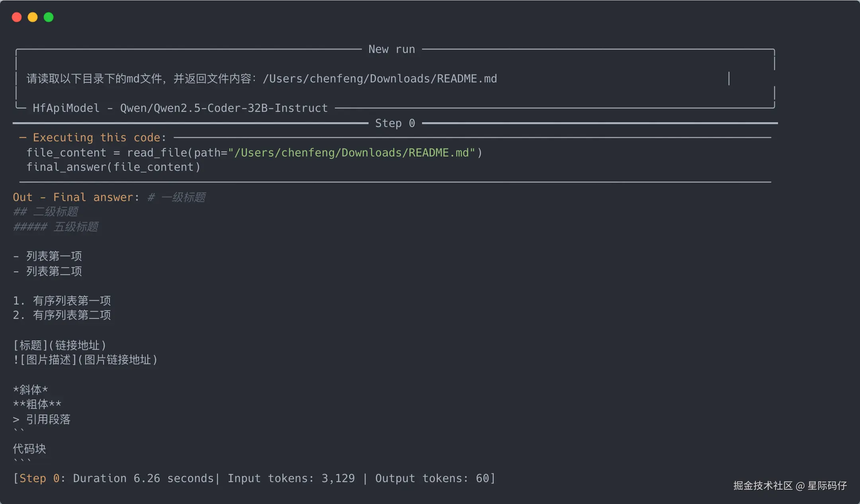
Task: Click the HfApiModel Qwen2.5-Coder-32B-Instruct label
Action: (180, 108)
